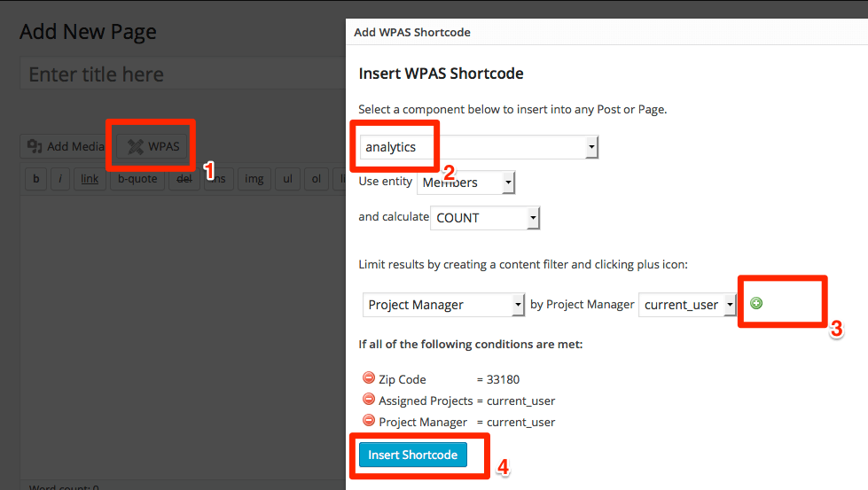The image size is (868, 490).
Task: Open the Project Manager filter dropdown
Action: pyautogui.click(x=443, y=305)
